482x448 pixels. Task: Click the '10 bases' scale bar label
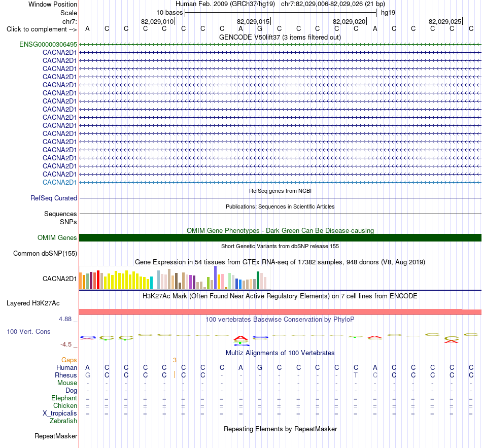point(169,13)
